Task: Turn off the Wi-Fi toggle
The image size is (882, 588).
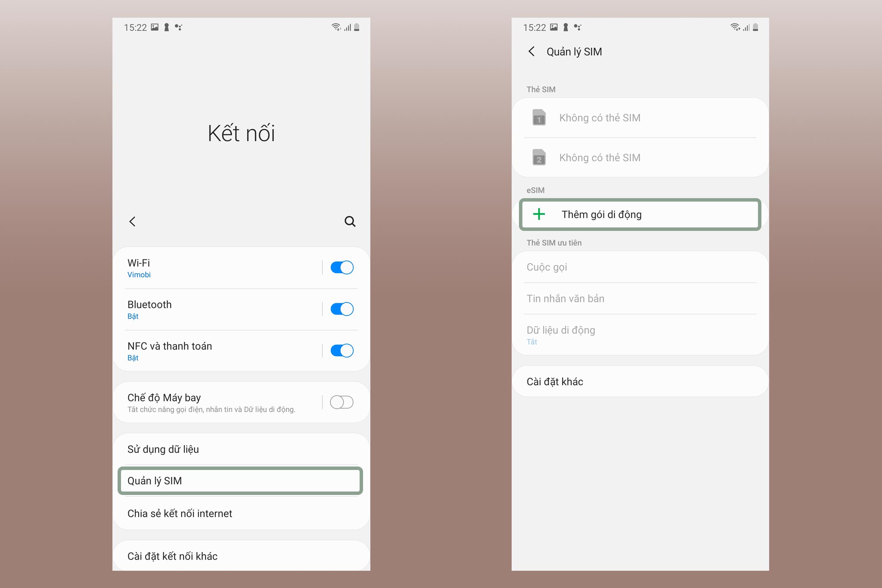Action: pos(342,268)
